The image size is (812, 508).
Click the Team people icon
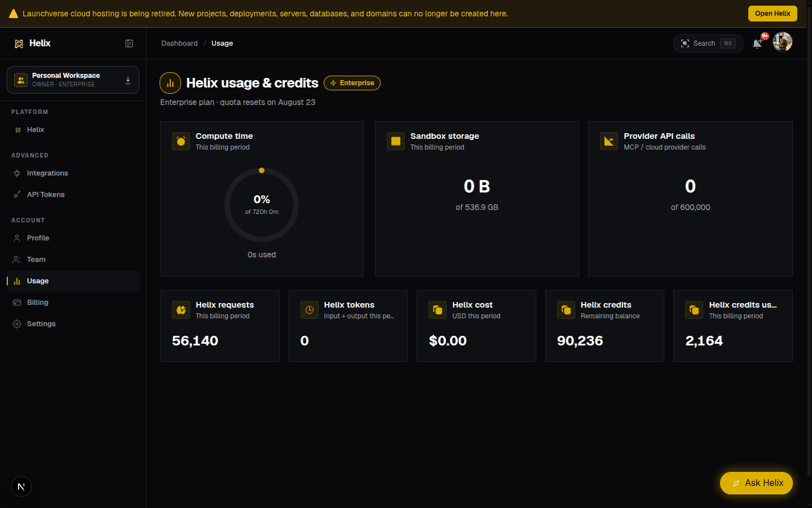coord(17,260)
